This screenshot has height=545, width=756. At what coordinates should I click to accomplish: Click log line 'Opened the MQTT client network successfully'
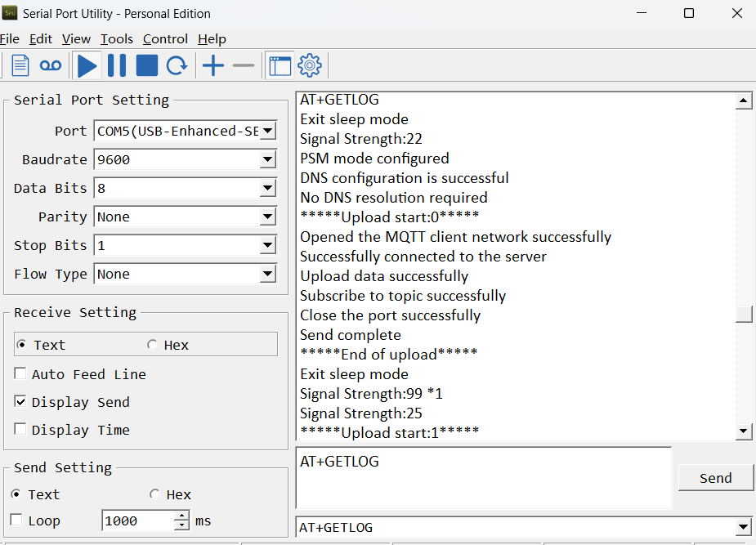[x=455, y=237]
